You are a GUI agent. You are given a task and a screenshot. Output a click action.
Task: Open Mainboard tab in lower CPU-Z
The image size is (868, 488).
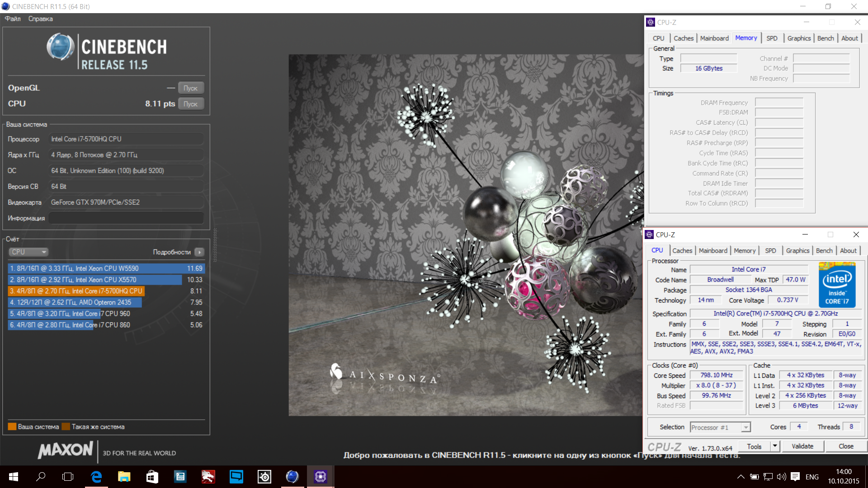coord(713,251)
